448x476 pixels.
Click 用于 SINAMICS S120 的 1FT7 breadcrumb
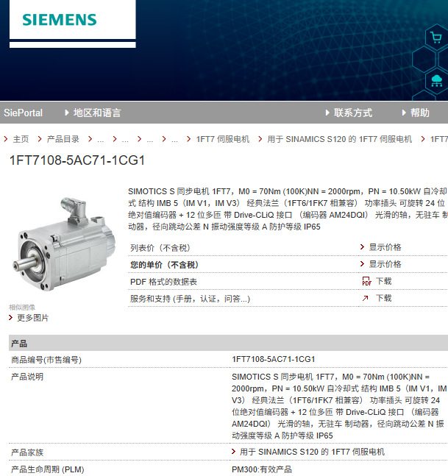[339, 139]
